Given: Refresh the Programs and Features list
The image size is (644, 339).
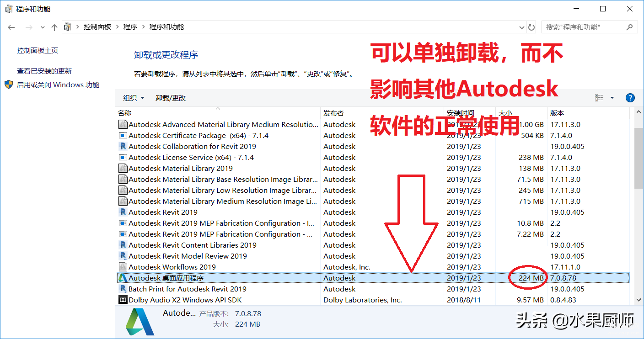Looking at the screenshot, I should click(x=531, y=27).
